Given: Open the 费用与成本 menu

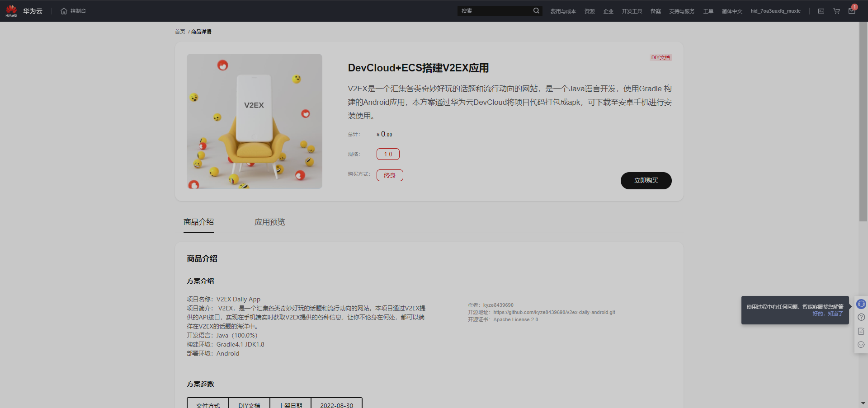Looking at the screenshot, I should [x=563, y=11].
